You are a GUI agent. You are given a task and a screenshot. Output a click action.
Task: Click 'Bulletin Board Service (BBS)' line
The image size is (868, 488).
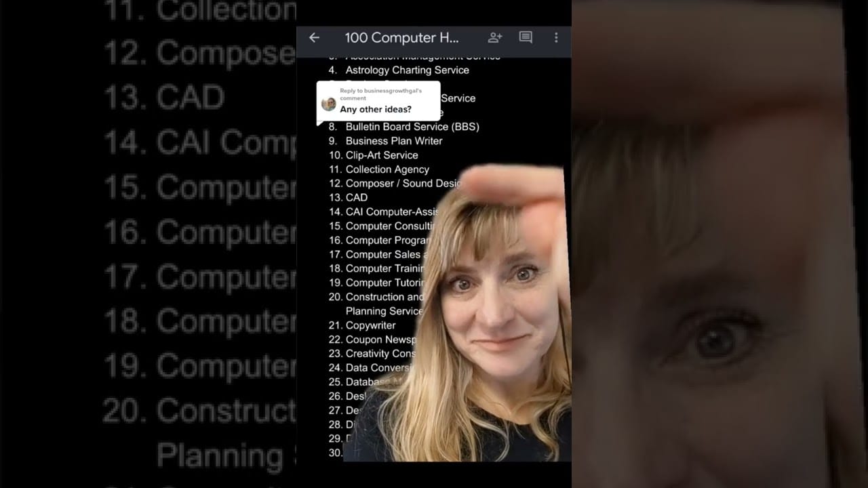412,127
